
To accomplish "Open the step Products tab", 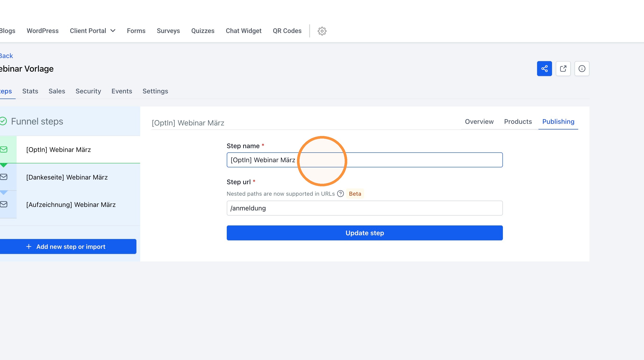I will [x=518, y=122].
